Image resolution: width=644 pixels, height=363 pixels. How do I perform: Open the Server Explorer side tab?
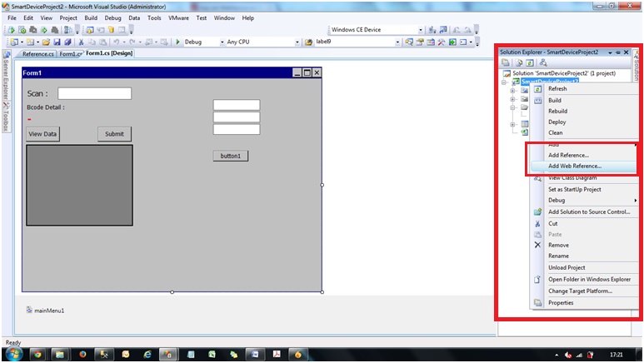(x=6, y=74)
